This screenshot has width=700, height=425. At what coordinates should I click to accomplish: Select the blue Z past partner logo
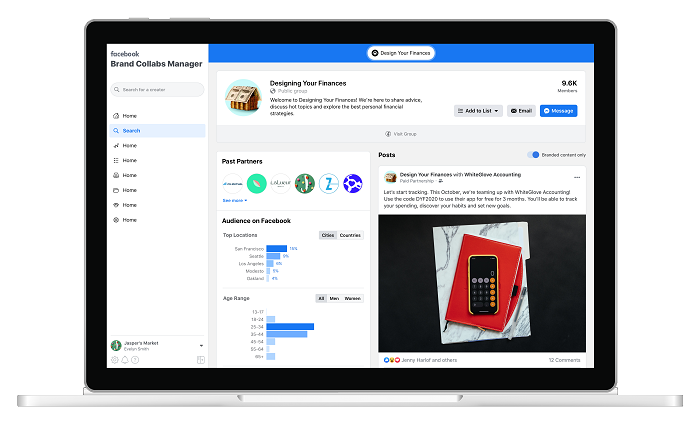click(329, 183)
